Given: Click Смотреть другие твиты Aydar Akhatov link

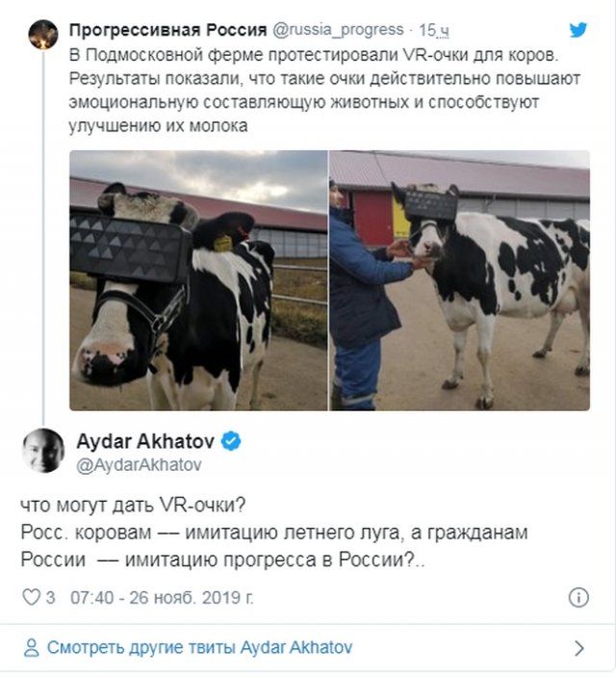Looking at the screenshot, I should [199, 648].
